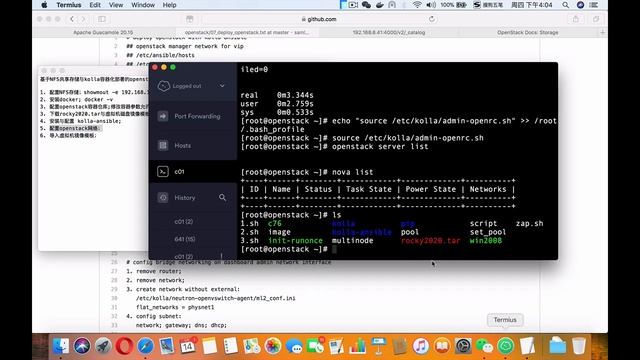
Task: Open the Apple menu
Action: tap(44, 5)
